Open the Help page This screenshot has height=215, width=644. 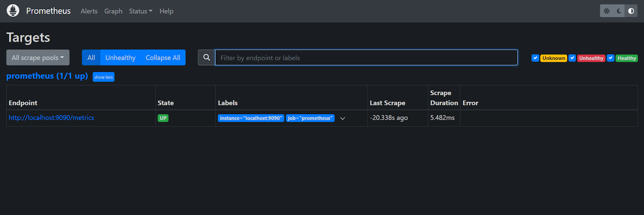point(166,11)
